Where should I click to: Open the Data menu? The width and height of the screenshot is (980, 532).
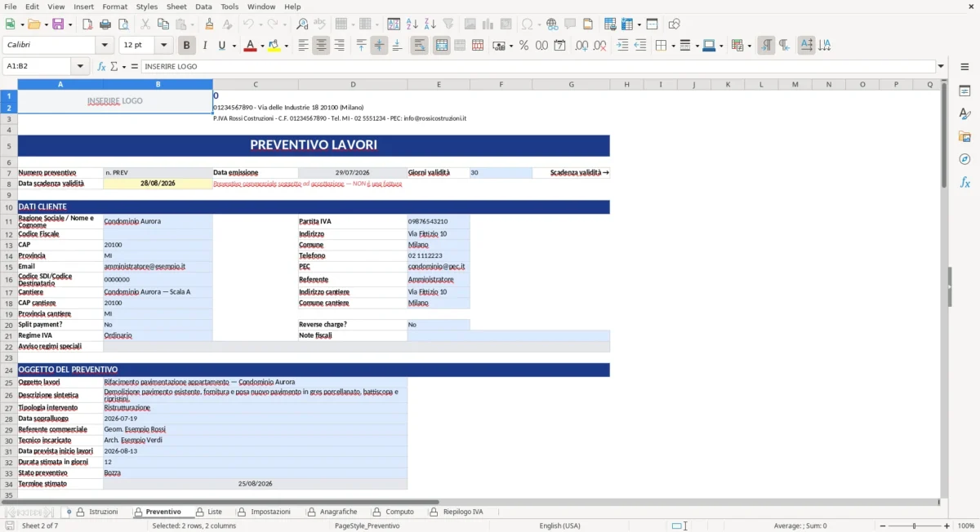pyautogui.click(x=203, y=7)
